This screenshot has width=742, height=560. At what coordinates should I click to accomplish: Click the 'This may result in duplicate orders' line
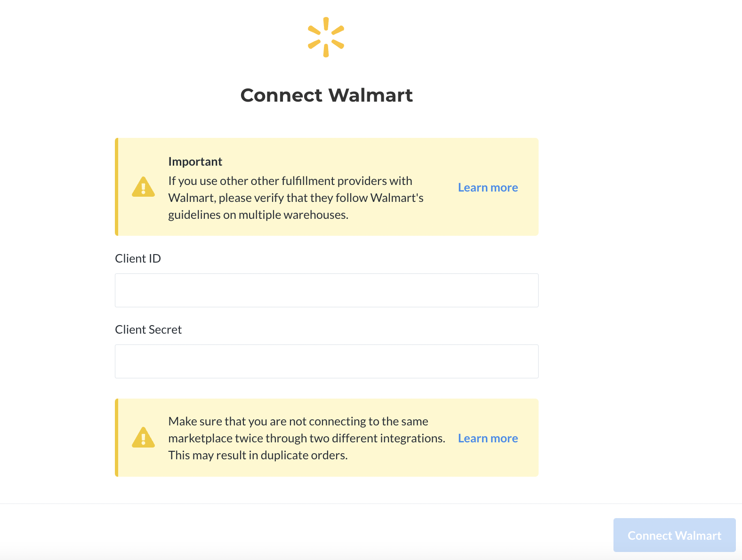point(258,455)
